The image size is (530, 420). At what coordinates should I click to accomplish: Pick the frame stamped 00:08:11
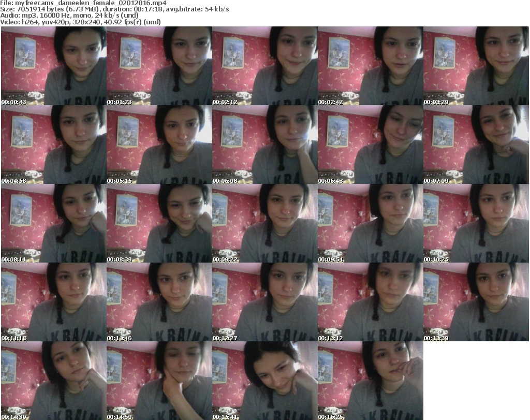point(54,223)
